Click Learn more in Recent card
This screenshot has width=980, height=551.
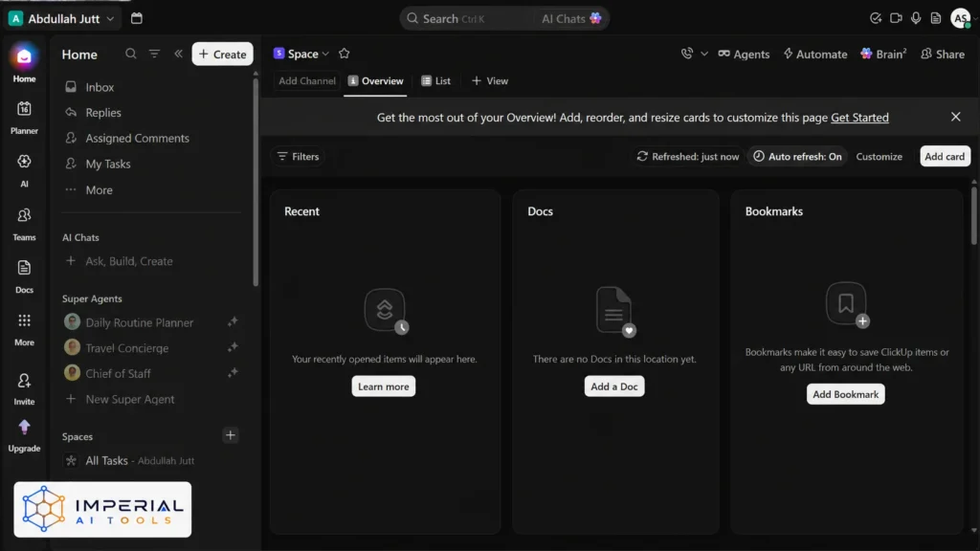[x=383, y=386]
